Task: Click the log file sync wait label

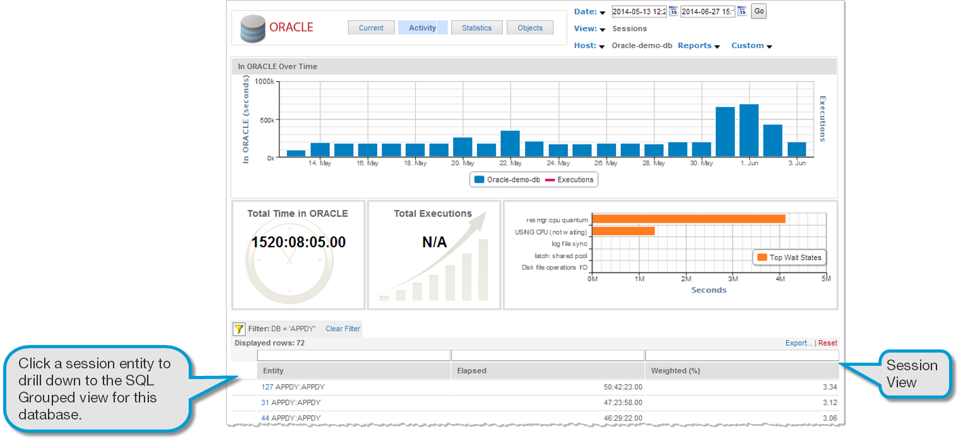Action: pos(569,243)
